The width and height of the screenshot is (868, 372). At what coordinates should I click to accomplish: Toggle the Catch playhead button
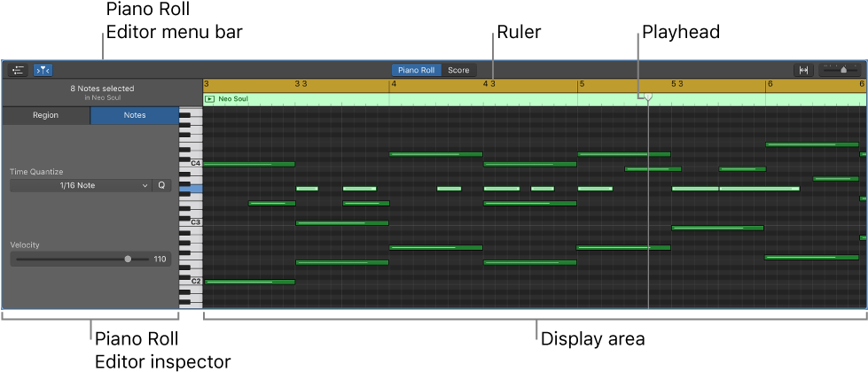tap(43, 70)
